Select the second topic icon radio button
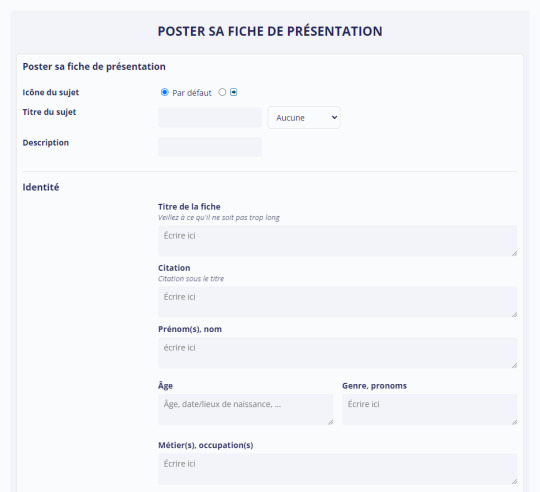540x492 pixels. (222, 92)
